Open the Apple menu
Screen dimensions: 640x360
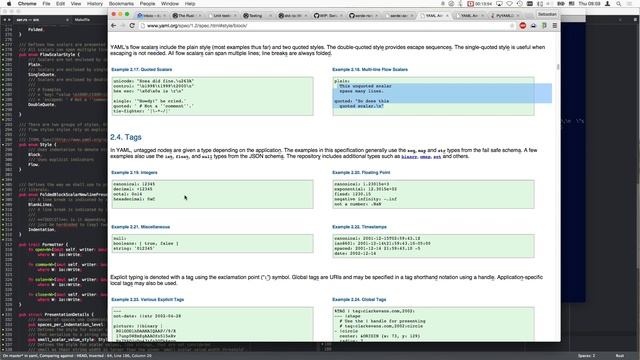9,4
